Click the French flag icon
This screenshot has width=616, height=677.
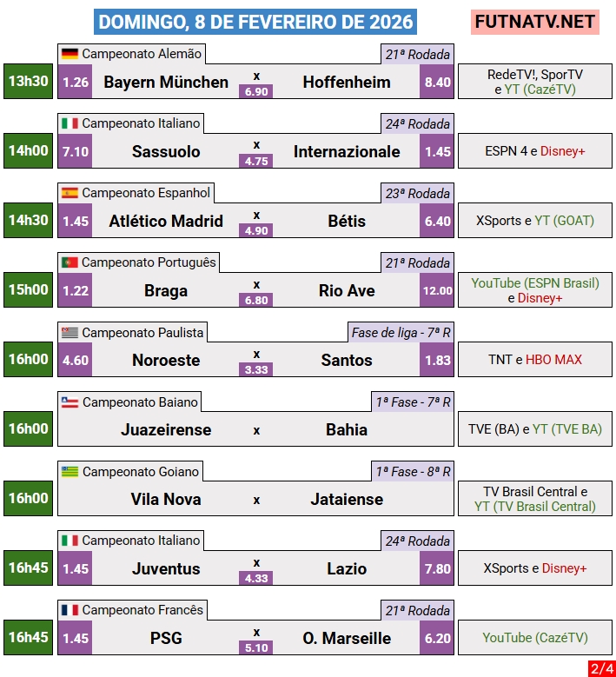70,610
